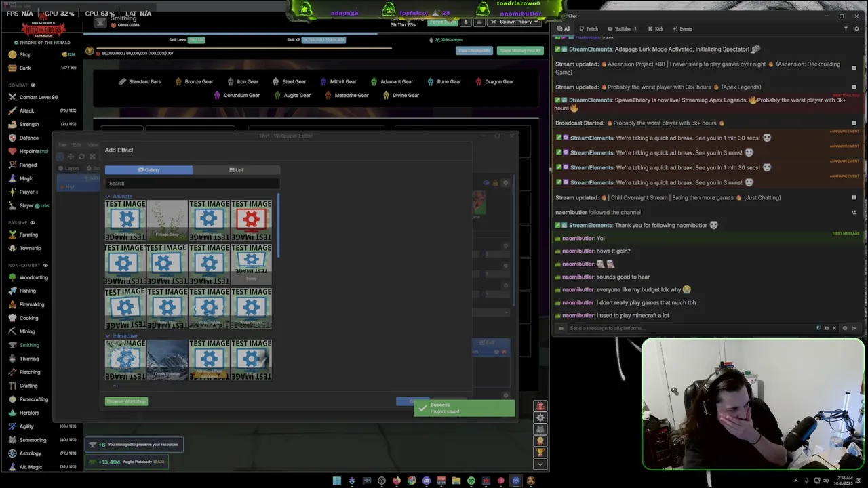868x488 pixels.
Task: Click the trophy icon in game minibar
Action: point(540,452)
